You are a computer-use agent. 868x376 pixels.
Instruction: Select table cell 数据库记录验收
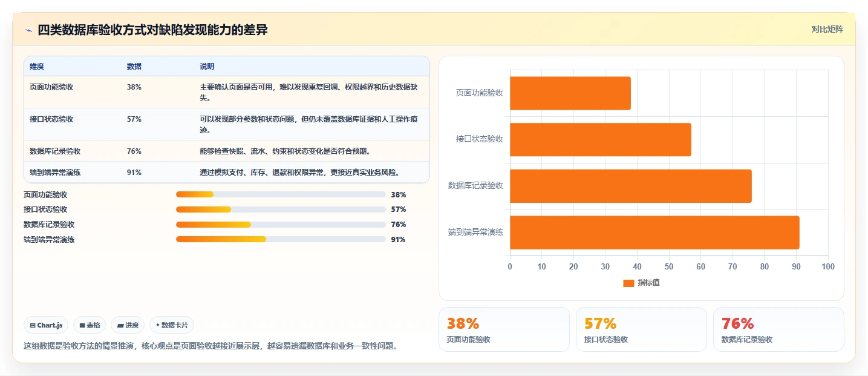pyautogui.click(x=55, y=151)
